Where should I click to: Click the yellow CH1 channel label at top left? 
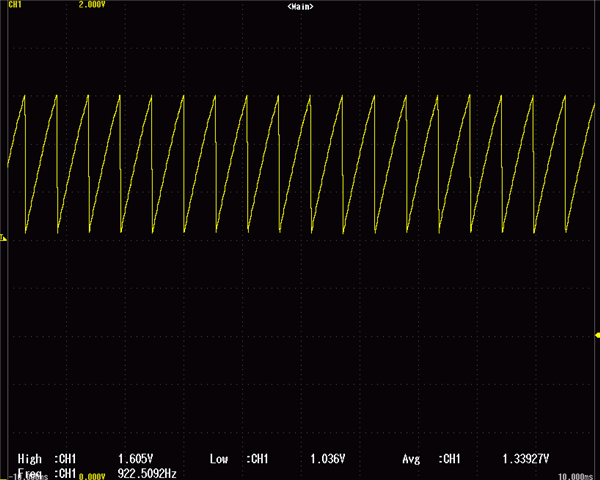(x=15, y=5)
